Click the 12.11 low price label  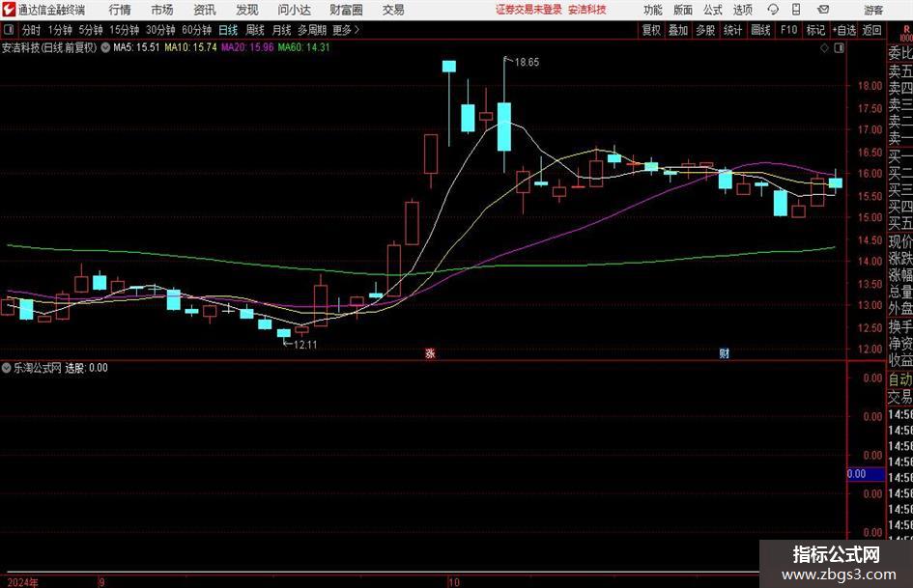(x=305, y=345)
